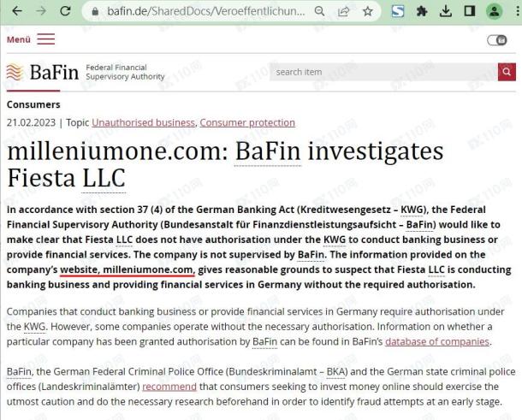The width and height of the screenshot is (522, 420).
Task: Open the Unauthorised business topic link
Action: (x=144, y=122)
